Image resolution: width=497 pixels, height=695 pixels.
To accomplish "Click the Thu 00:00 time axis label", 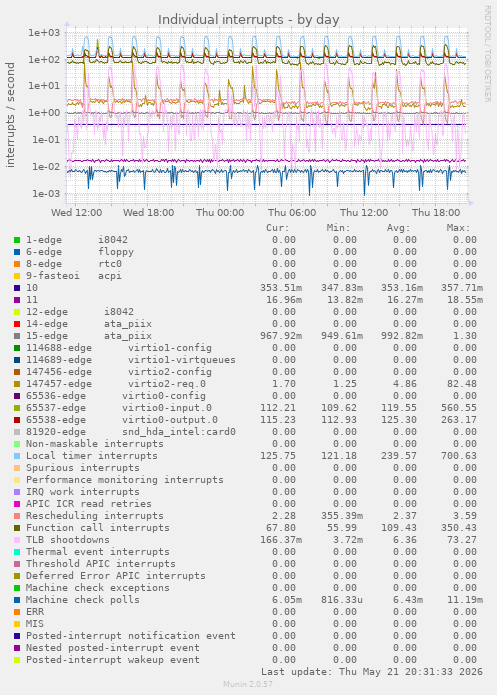I will [x=220, y=213].
